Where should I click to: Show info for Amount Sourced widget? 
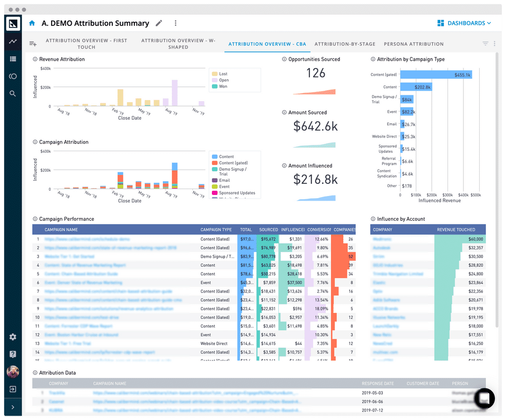(284, 112)
